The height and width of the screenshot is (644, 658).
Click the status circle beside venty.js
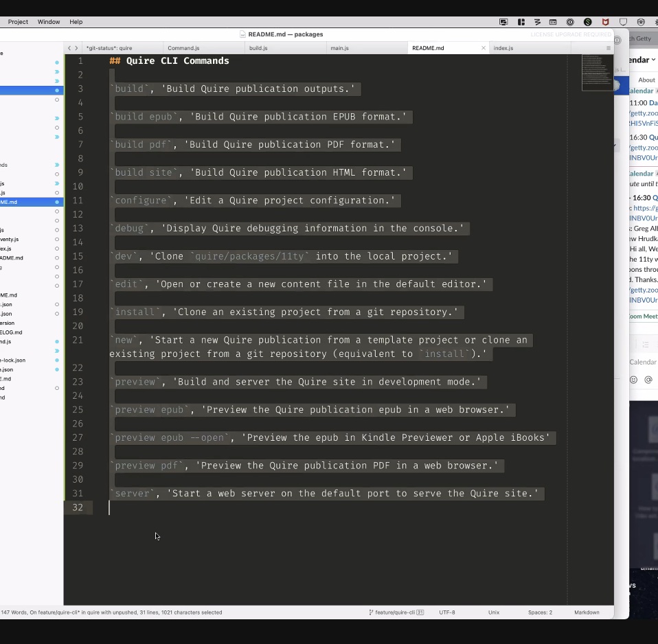point(56,239)
